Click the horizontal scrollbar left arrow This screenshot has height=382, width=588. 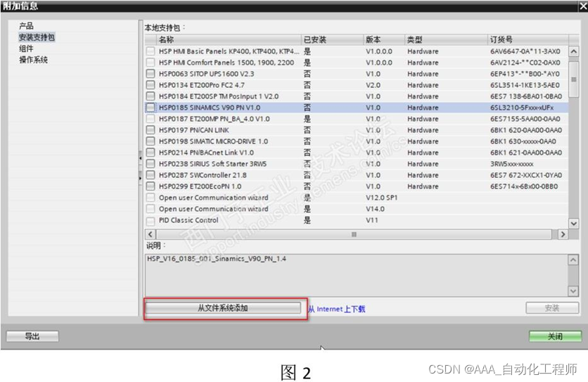tap(151, 234)
